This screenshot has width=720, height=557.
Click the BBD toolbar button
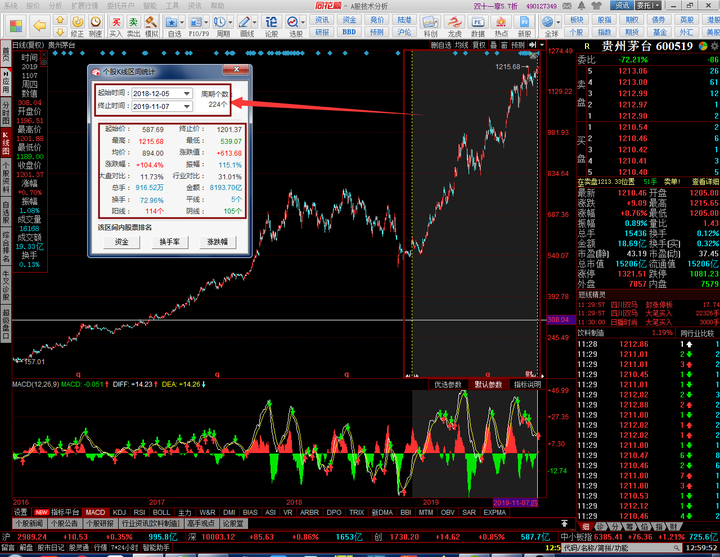click(349, 32)
